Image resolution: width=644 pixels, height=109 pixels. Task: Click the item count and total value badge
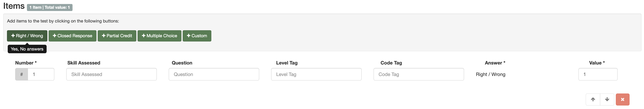click(x=50, y=7)
